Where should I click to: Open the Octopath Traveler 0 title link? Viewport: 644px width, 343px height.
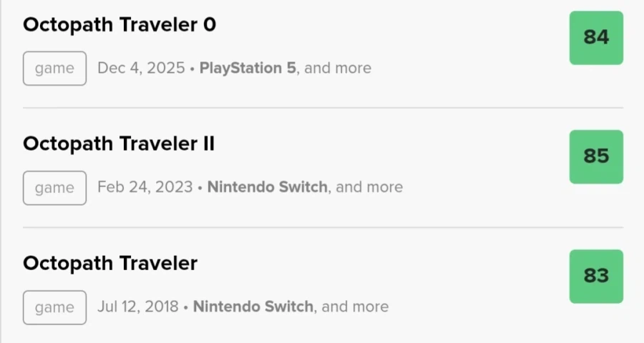119,25
